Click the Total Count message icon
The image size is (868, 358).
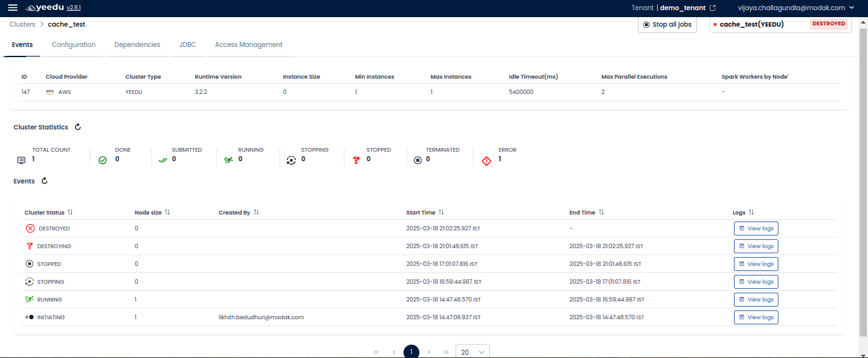pos(22,161)
